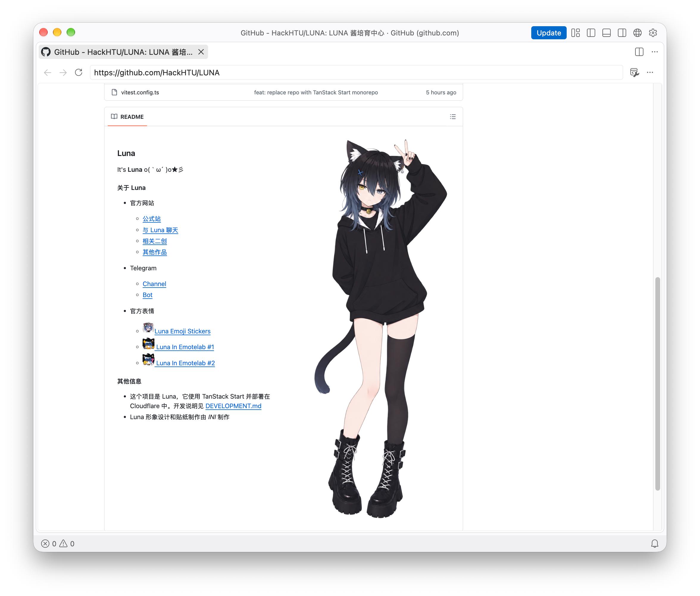
Task: Click the warnings triangle icon in status bar
Action: point(63,544)
